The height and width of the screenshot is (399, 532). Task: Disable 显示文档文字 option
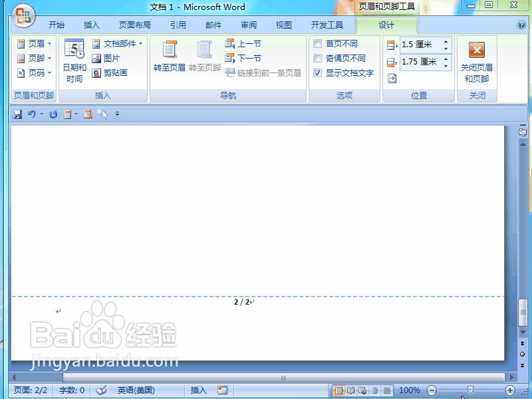(317, 73)
